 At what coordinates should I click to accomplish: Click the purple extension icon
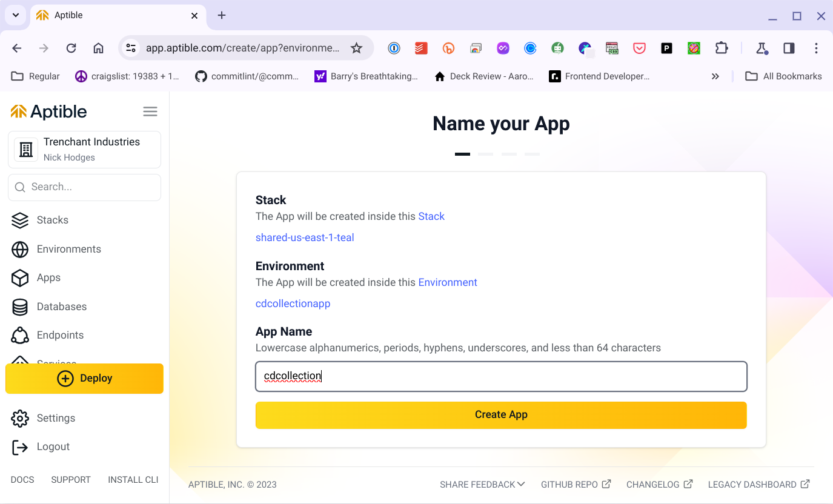point(503,48)
